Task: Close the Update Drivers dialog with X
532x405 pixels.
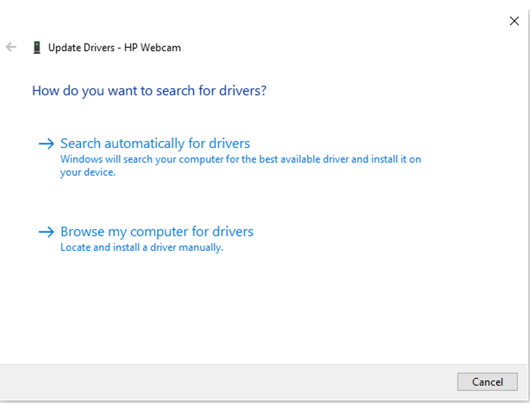Action: [514, 21]
